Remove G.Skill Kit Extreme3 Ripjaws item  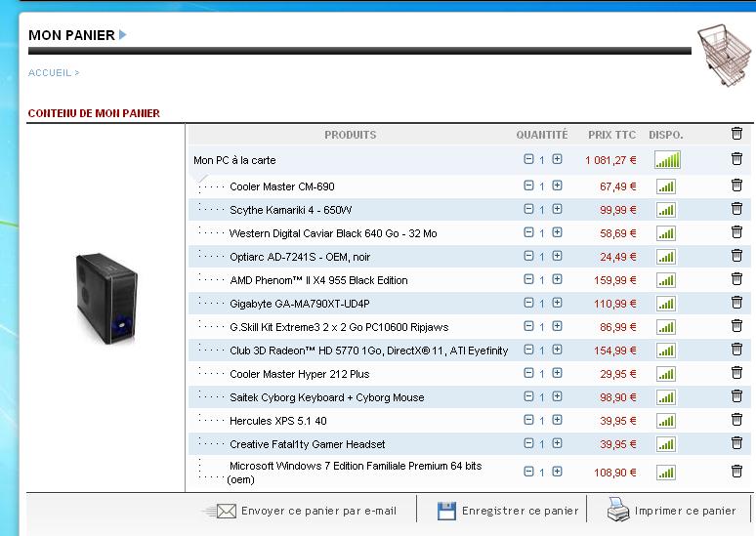[x=736, y=326]
